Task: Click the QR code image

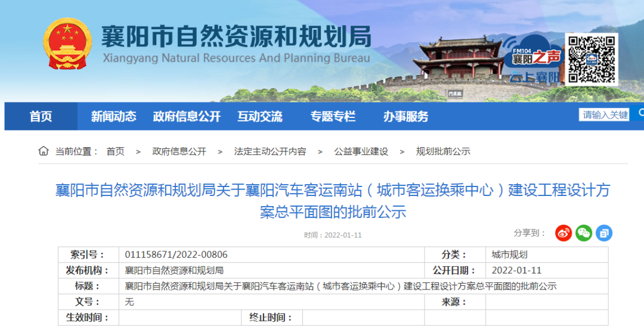Action: point(592,60)
